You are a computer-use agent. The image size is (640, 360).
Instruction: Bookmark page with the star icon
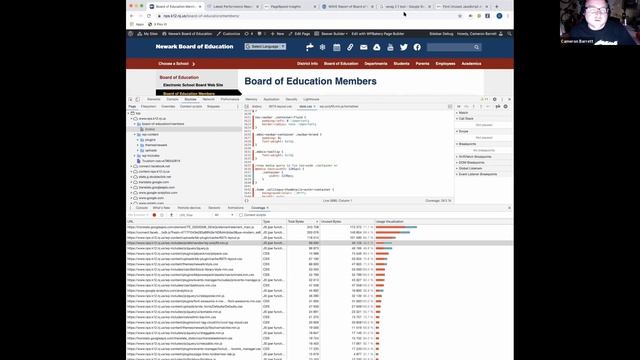(x=460, y=16)
